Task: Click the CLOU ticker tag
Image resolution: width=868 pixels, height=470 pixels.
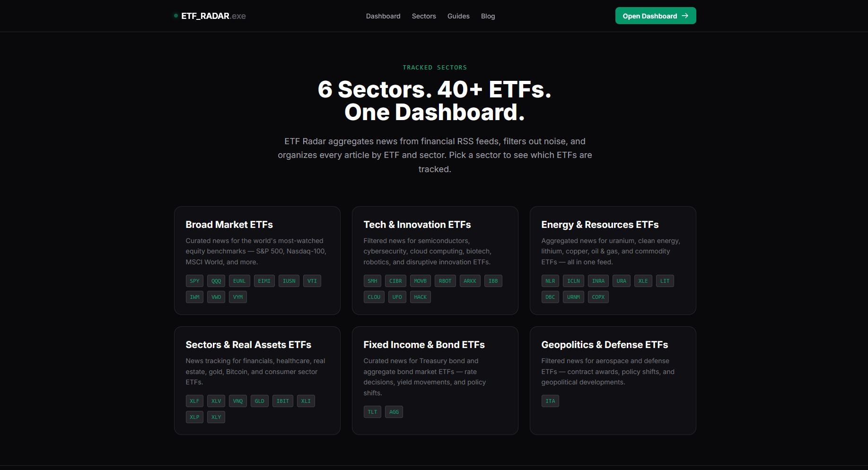Action: coord(374,297)
